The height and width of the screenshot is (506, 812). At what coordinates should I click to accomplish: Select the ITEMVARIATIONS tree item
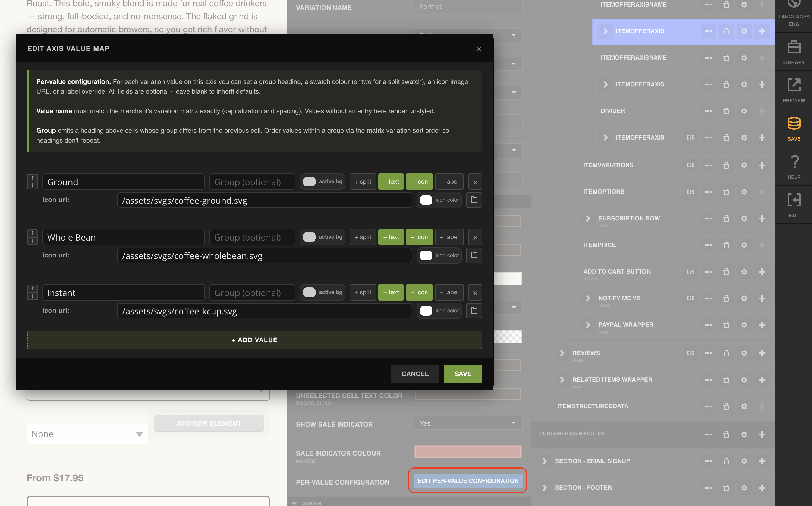point(608,165)
